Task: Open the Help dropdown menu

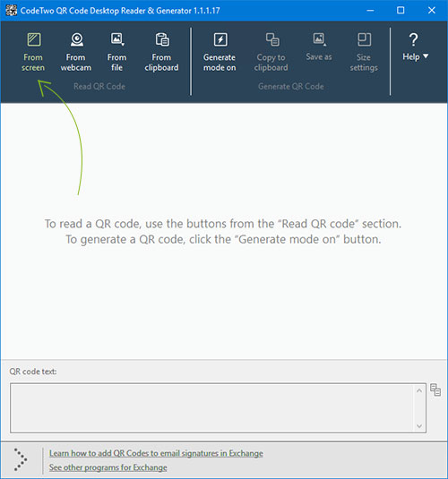Action: pos(415,47)
